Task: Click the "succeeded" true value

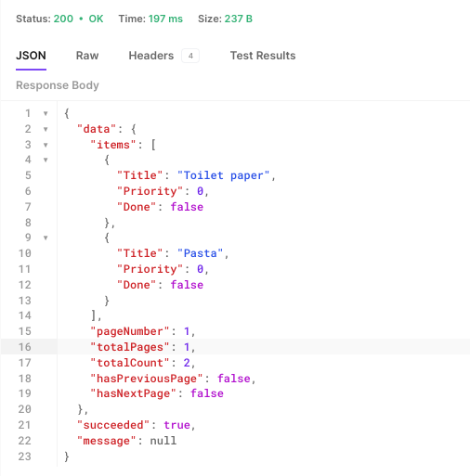Action: pos(176,425)
